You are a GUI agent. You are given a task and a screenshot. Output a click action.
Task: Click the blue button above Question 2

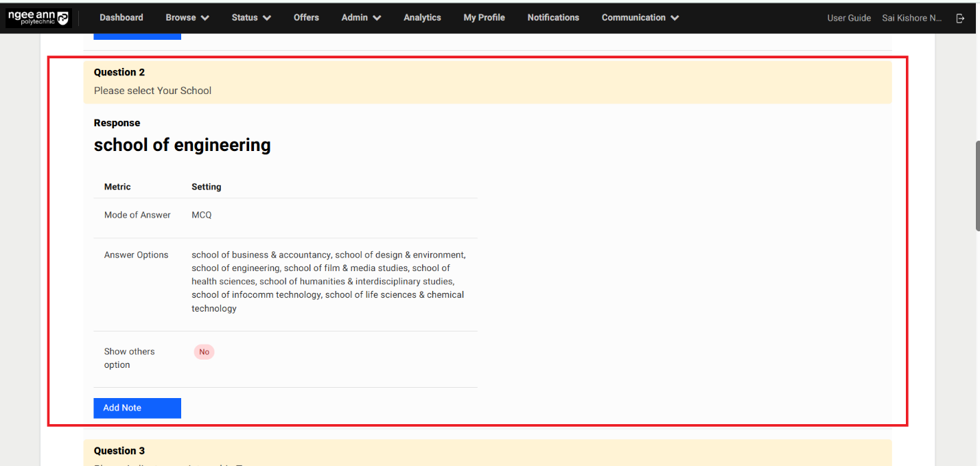tap(137, 36)
